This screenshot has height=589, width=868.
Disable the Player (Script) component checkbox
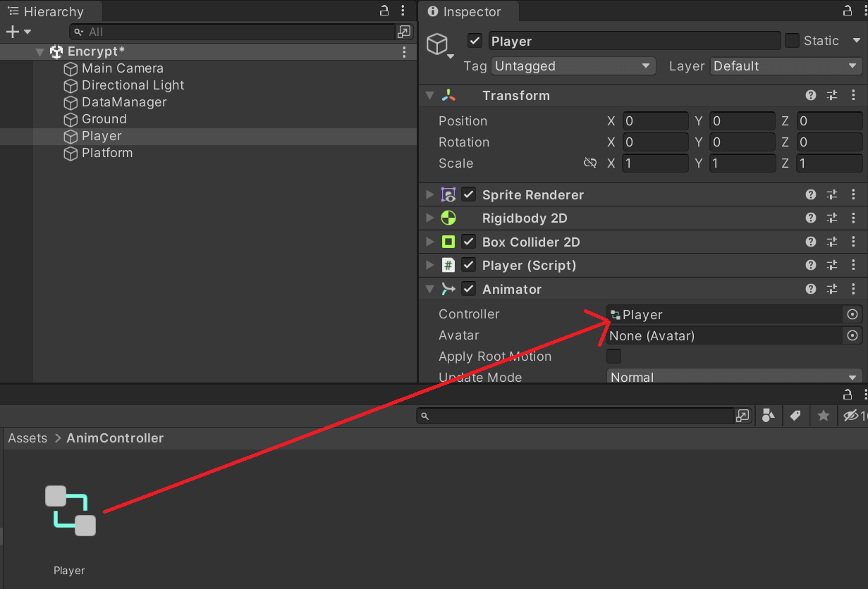(x=469, y=265)
